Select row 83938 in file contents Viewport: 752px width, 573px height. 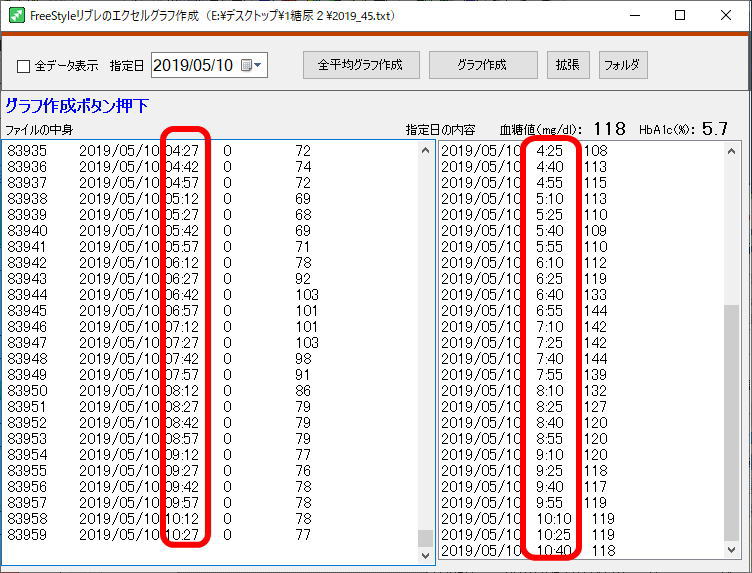pyautogui.click(x=159, y=199)
